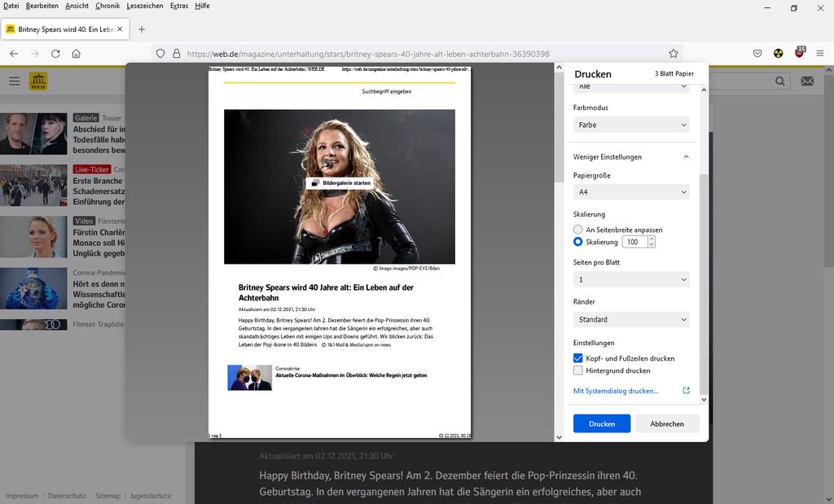Click the yellow radiation extension icon

(x=778, y=54)
